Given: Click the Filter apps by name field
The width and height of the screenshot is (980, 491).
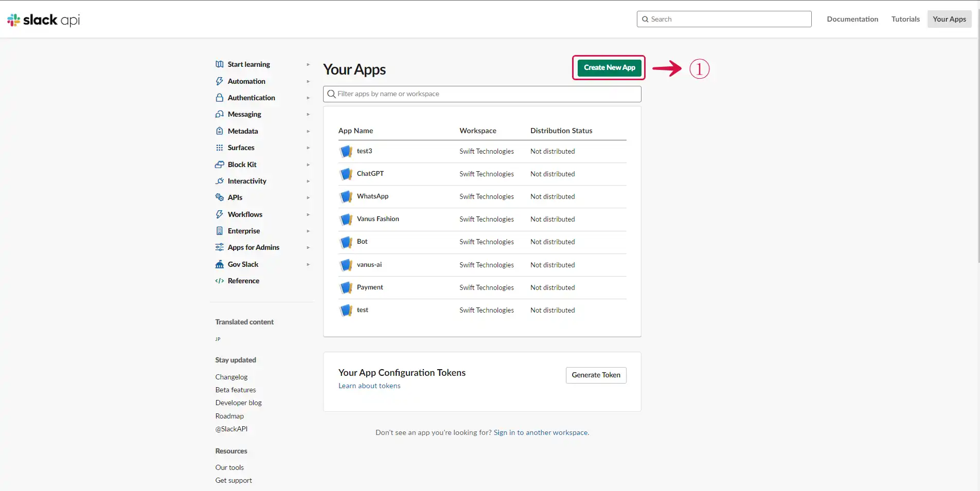Looking at the screenshot, I should click(x=482, y=94).
